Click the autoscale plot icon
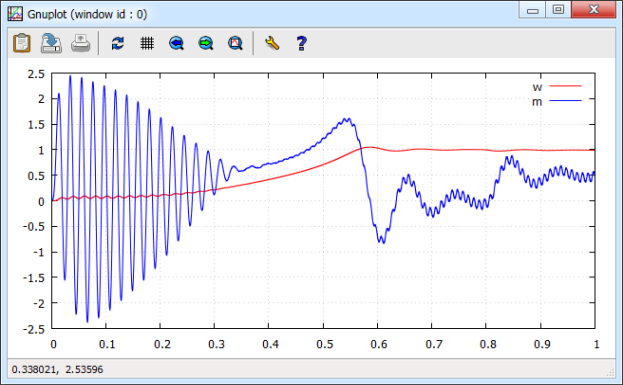 (x=235, y=43)
